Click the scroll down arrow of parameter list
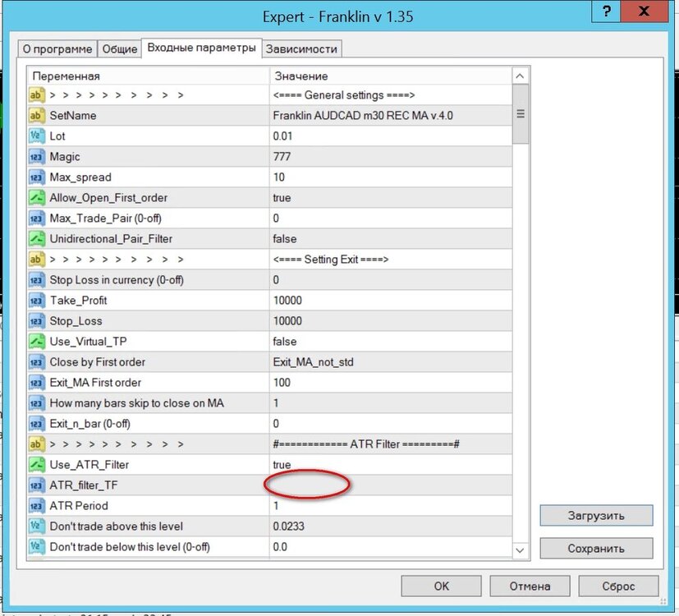Viewport: 679px width, 616px height. pyautogui.click(x=520, y=550)
